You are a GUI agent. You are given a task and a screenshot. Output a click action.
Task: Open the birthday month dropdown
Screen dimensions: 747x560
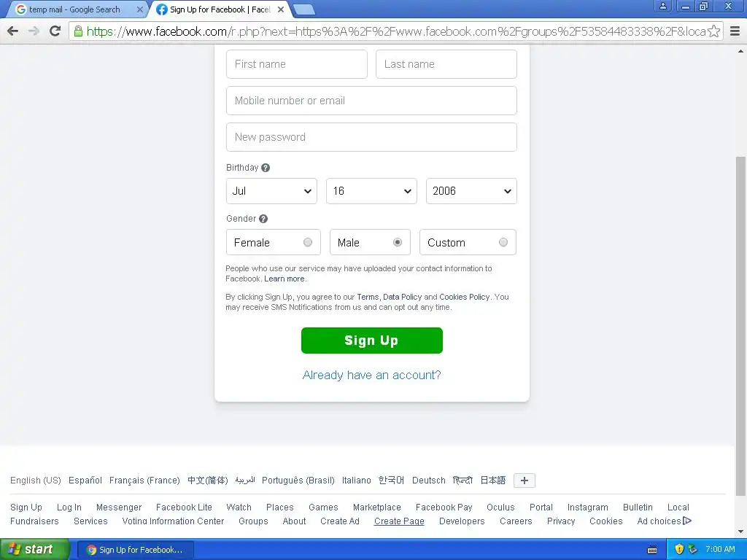[x=271, y=191]
